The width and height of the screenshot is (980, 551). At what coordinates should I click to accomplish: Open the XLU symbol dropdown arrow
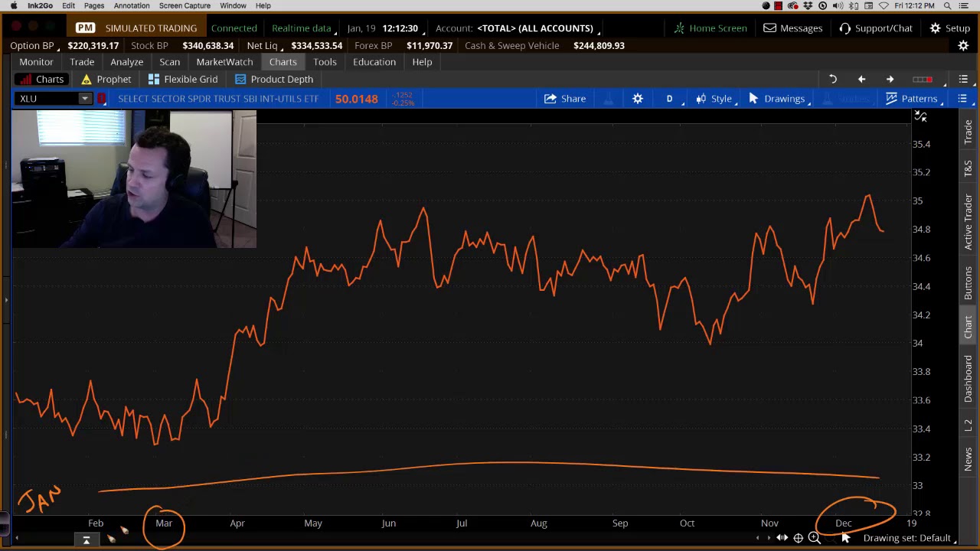coord(84,99)
